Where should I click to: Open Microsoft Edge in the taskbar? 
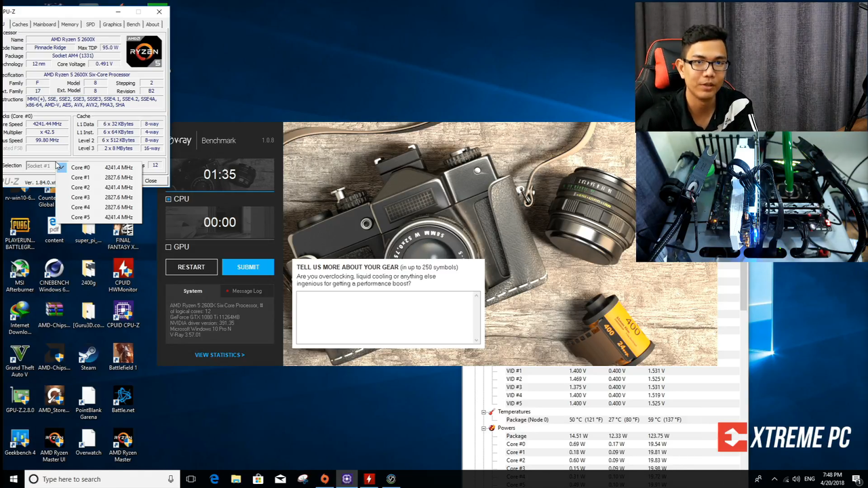pos(214,479)
